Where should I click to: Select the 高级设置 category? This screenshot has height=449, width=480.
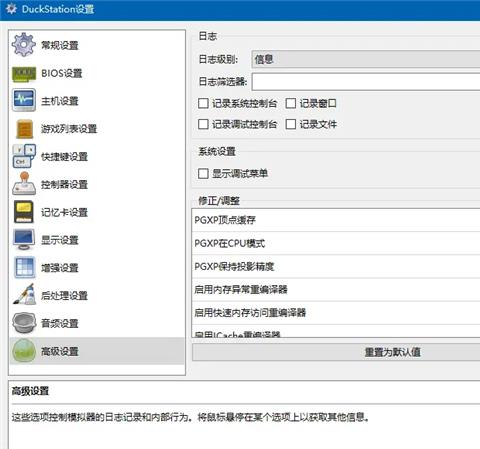tap(97, 351)
